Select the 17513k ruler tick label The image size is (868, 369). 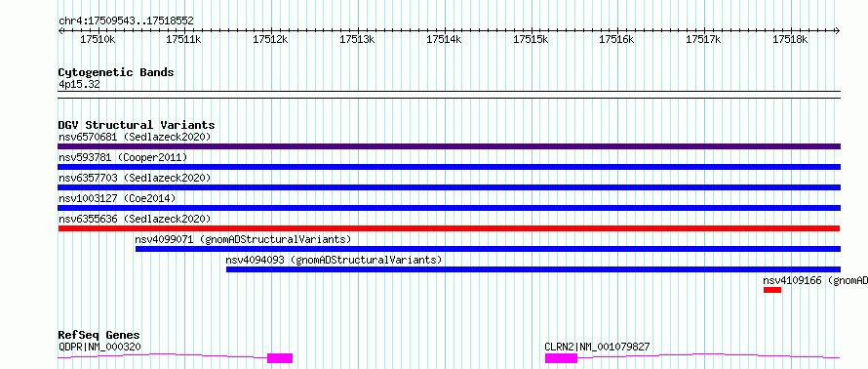pyautogui.click(x=358, y=39)
